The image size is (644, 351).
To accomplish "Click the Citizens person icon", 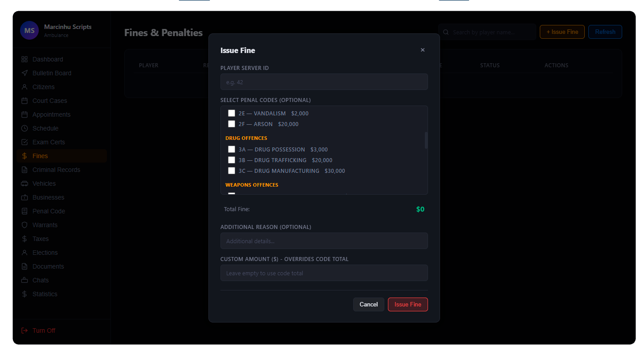I will pos(24,87).
